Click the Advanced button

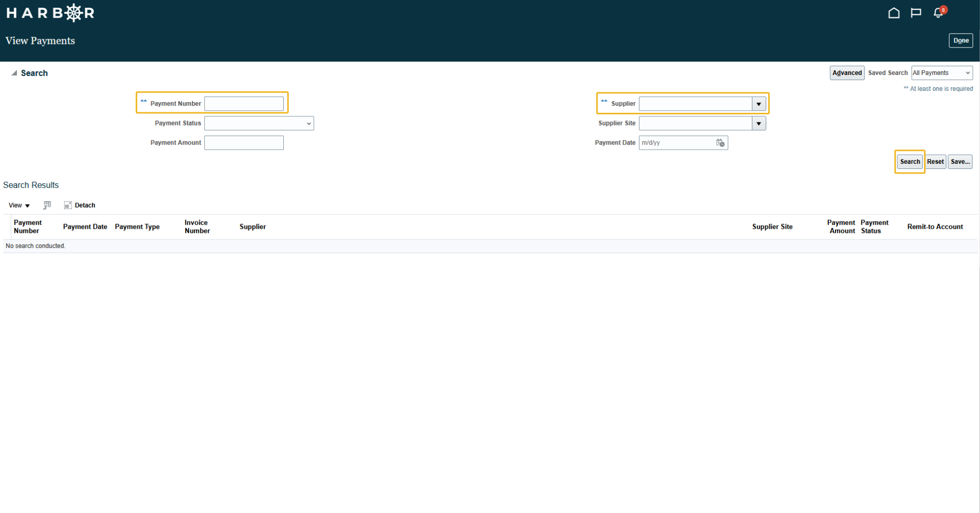click(847, 73)
